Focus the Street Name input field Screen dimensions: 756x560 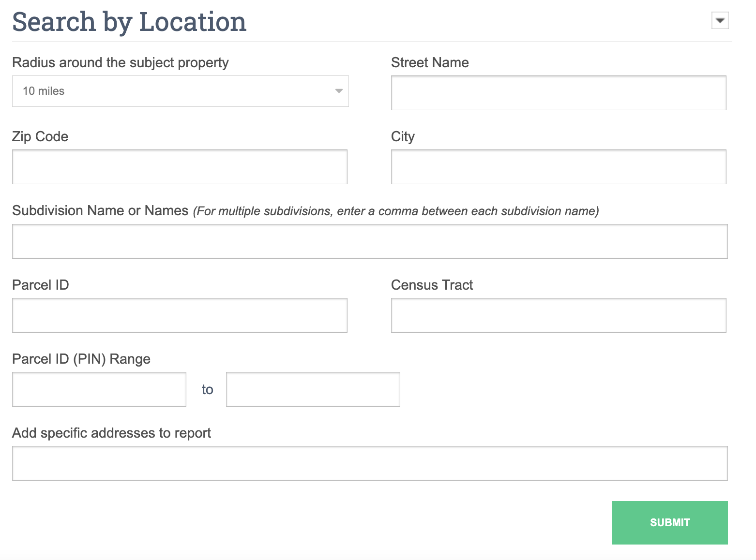tap(558, 93)
